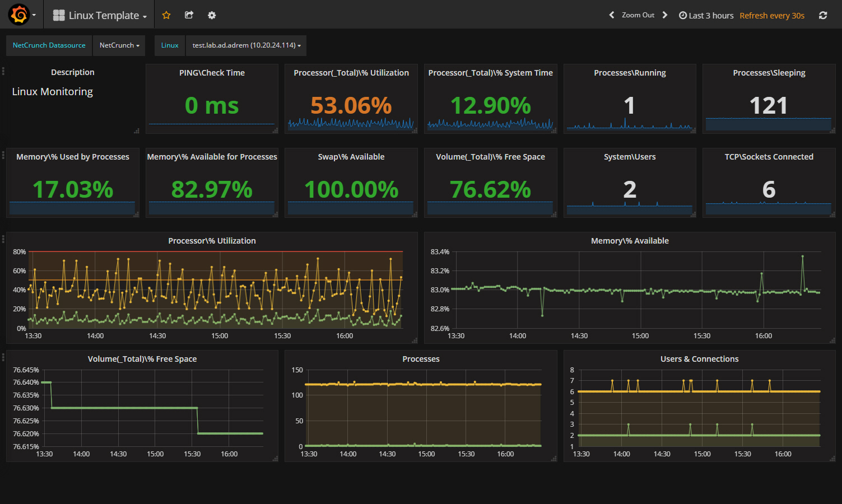
Task: Open the test.lab.ad.adrem host dropdown
Action: [x=246, y=45]
